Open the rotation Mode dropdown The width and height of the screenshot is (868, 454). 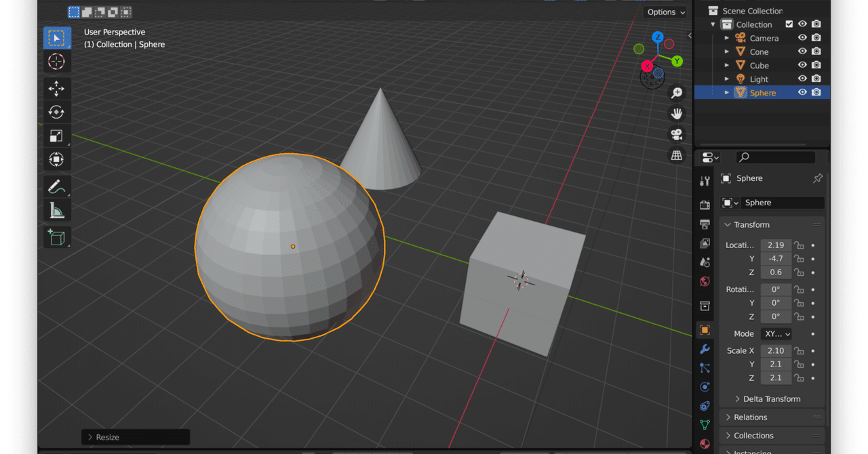pos(777,334)
